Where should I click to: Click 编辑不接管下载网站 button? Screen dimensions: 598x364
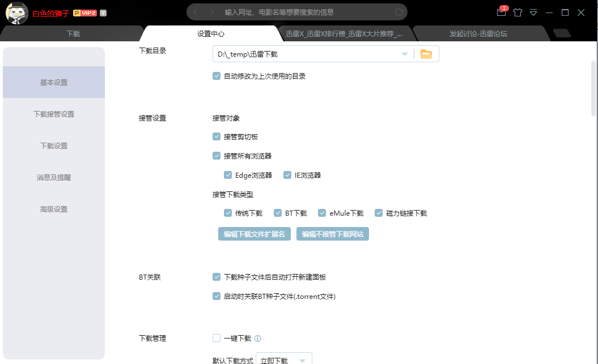[x=333, y=233]
